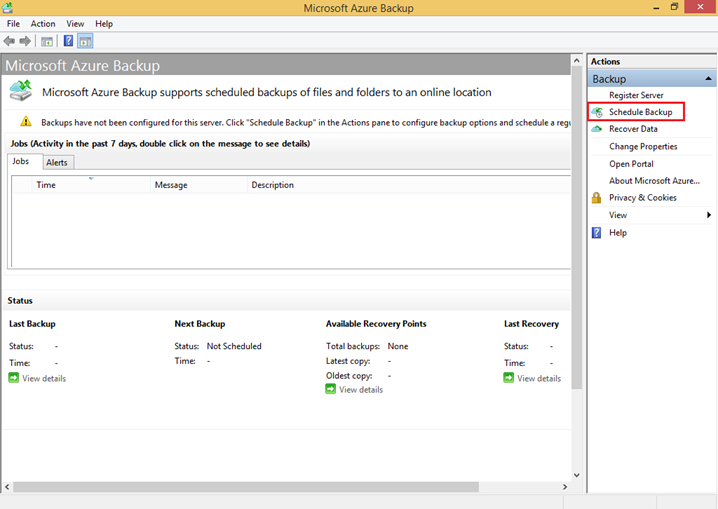Select Schedule Backup action
The width and height of the screenshot is (718, 509).
[x=641, y=112]
